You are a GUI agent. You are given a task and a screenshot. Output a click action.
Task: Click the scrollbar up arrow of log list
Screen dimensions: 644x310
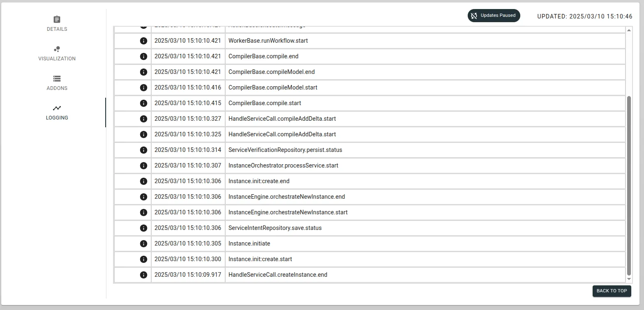point(628,30)
